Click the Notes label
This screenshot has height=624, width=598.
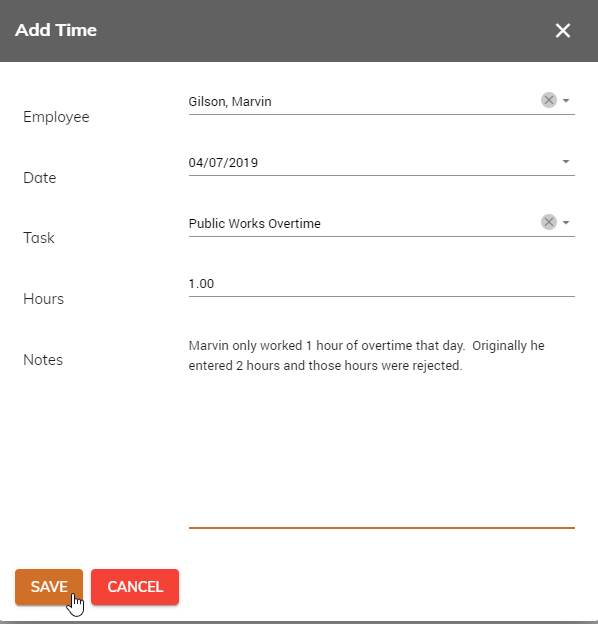pos(43,360)
